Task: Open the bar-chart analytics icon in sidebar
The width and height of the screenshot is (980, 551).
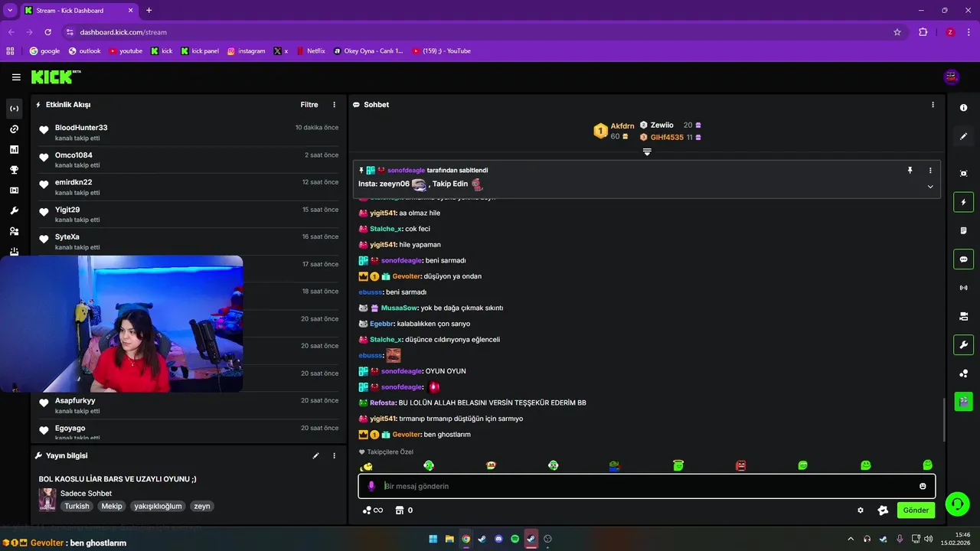Action: [14, 149]
